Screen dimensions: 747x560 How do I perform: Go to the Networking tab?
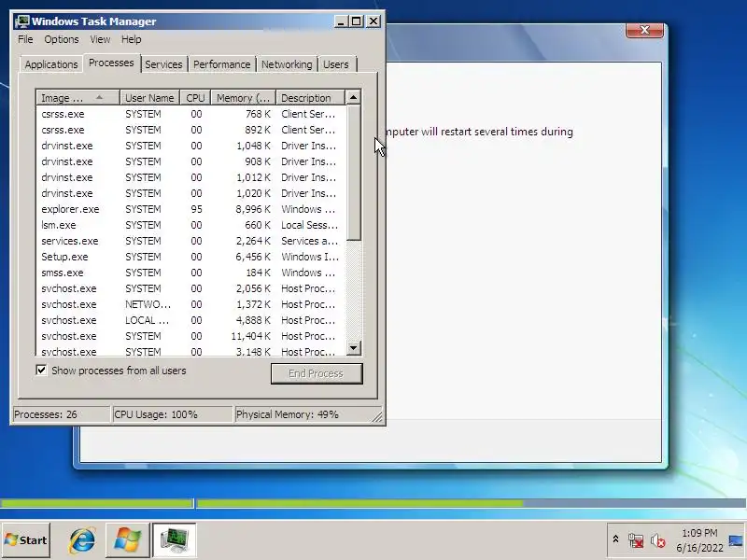point(287,64)
